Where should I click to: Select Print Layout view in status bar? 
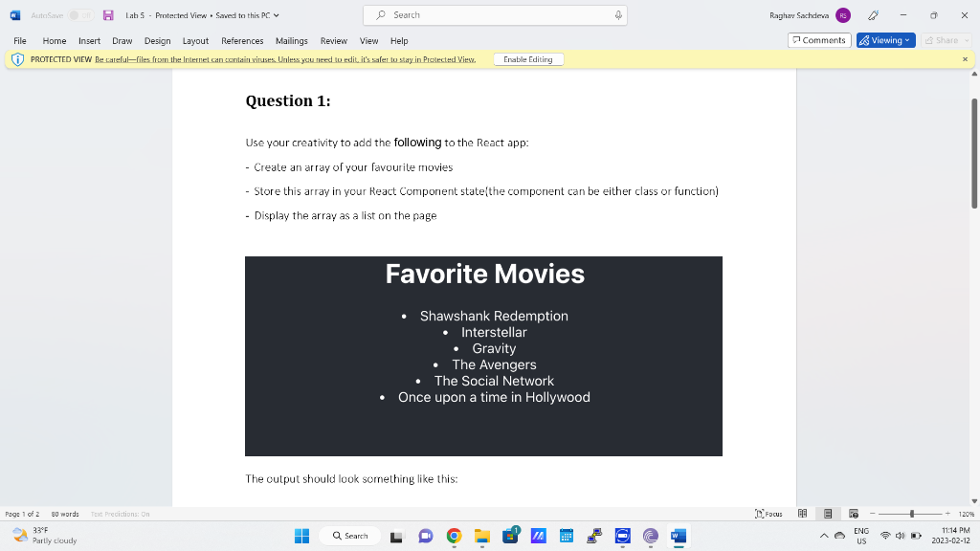(x=829, y=513)
